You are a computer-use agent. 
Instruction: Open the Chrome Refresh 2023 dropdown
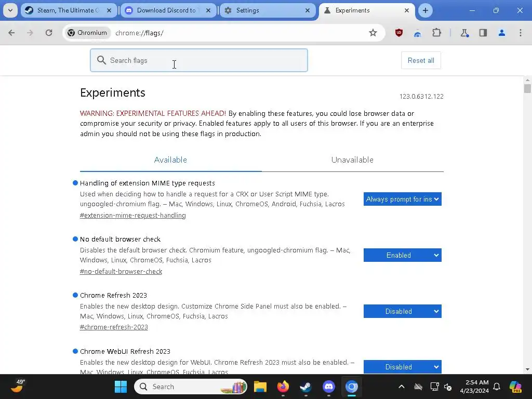[403, 312]
